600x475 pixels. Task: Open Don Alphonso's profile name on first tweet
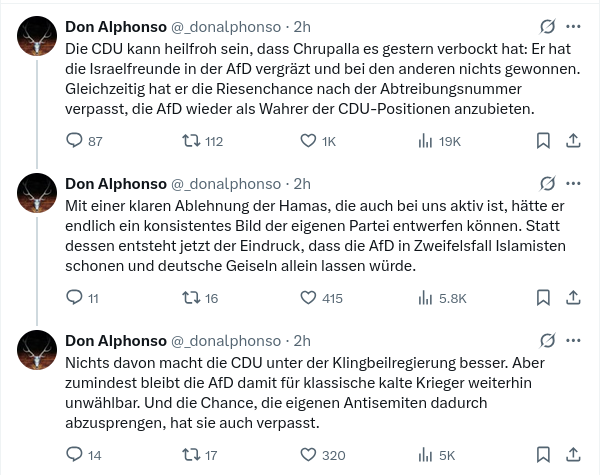click(115, 26)
